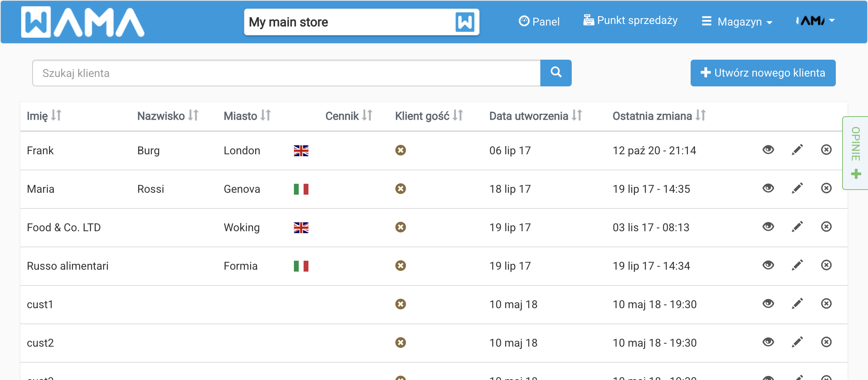Image resolution: width=868 pixels, height=380 pixels.
Task: View Food & Co. LTD details
Action: [x=768, y=227]
